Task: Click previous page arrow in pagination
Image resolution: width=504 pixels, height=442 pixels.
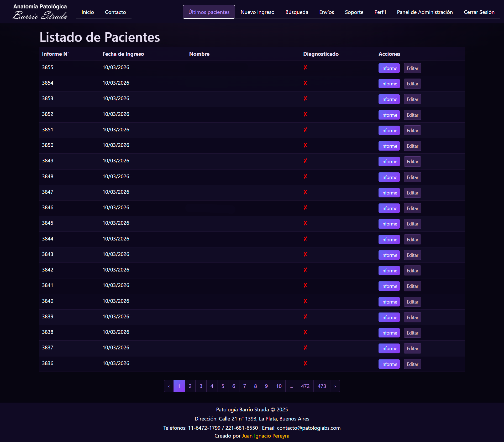Action: (169, 386)
